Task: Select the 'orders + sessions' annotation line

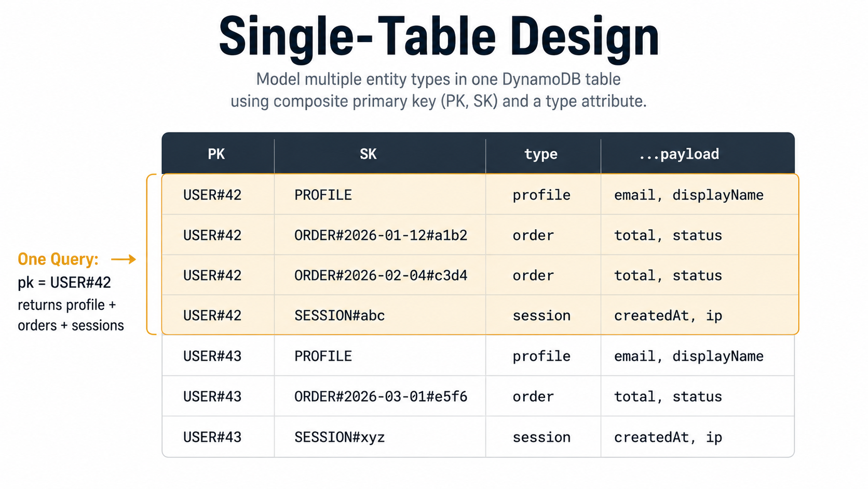Action: pyautogui.click(x=71, y=325)
